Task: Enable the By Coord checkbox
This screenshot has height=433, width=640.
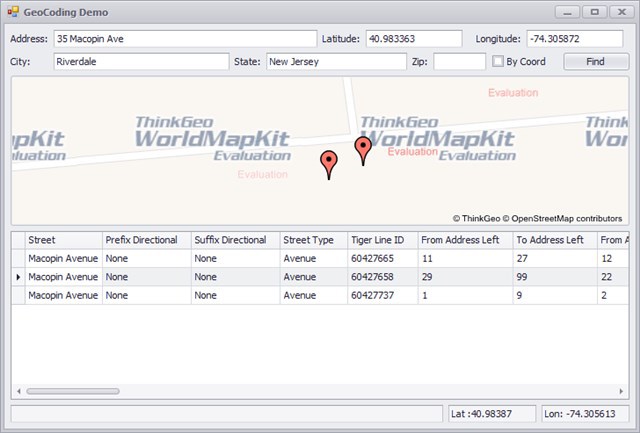Action: (x=498, y=61)
